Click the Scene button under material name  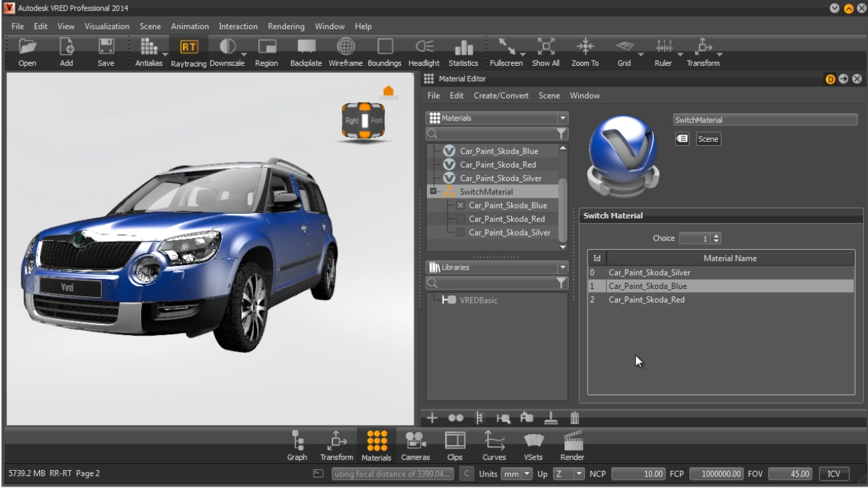click(708, 139)
